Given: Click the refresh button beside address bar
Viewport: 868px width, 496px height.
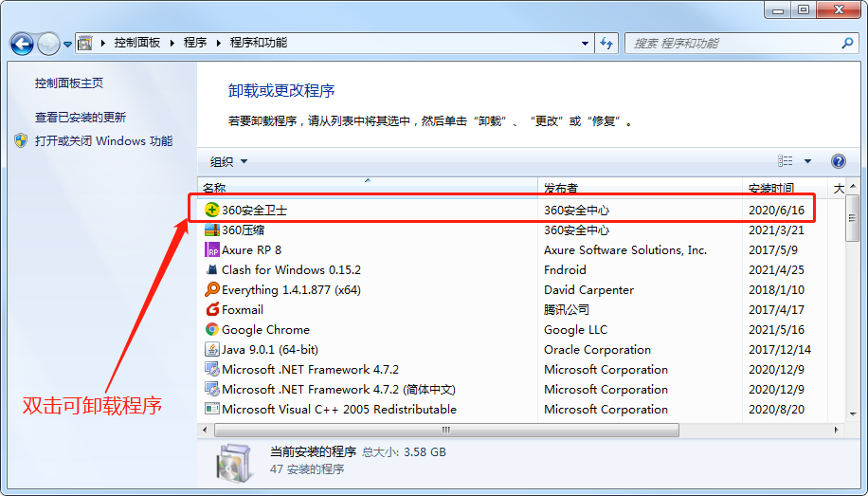Looking at the screenshot, I should click(607, 44).
